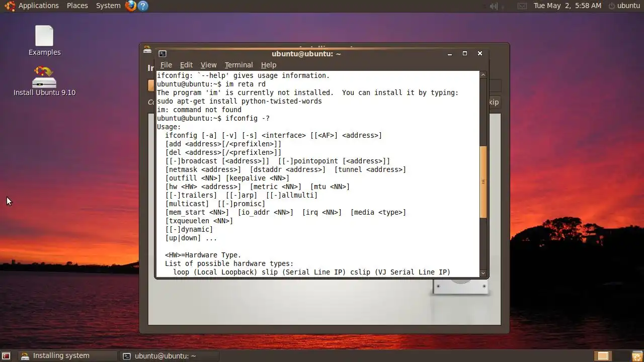
Task: Open the System menu
Action: [108, 6]
